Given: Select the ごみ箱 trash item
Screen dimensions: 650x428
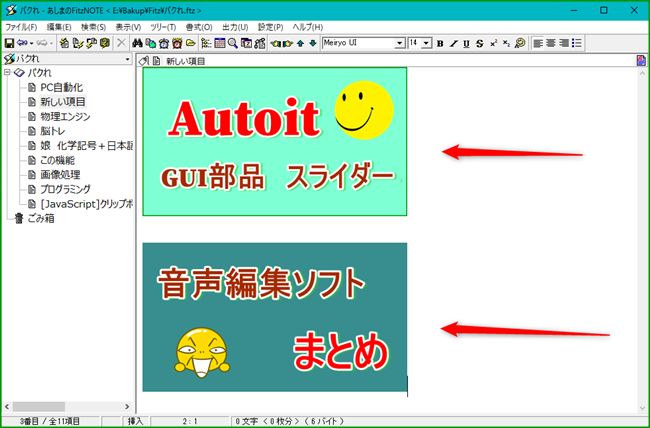Looking at the screenshot, I should [41, 219].
